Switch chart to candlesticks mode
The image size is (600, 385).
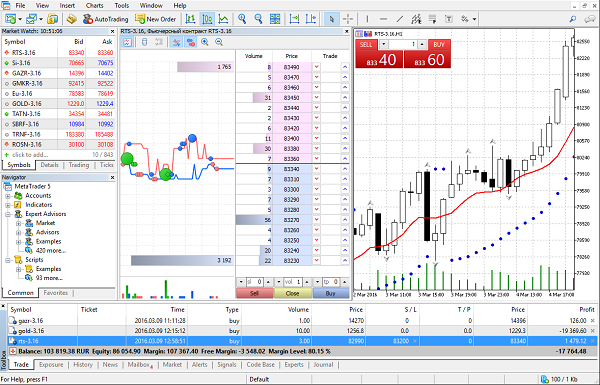click(x=207, y=19)
